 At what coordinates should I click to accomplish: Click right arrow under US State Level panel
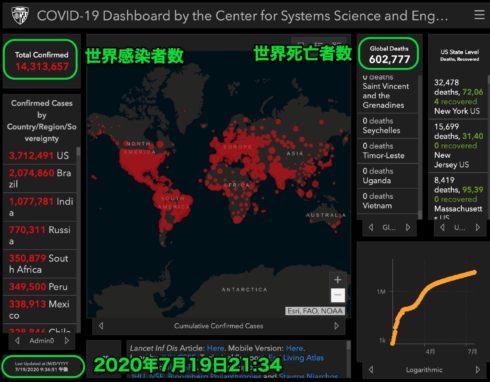point(478,228)
